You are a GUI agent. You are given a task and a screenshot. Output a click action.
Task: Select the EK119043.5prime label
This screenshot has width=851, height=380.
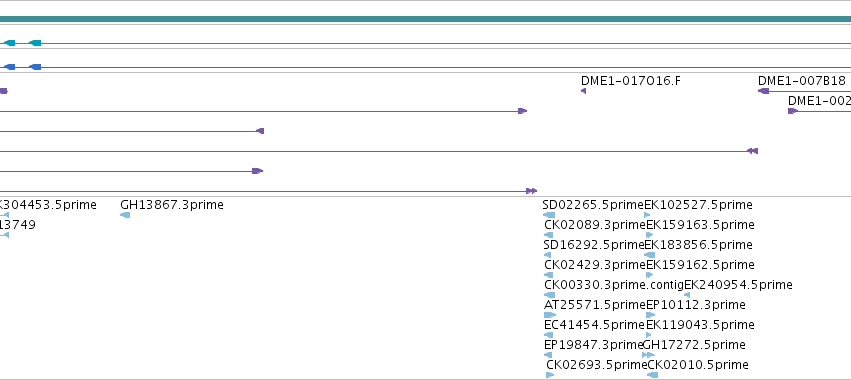(x=700, y=325)
